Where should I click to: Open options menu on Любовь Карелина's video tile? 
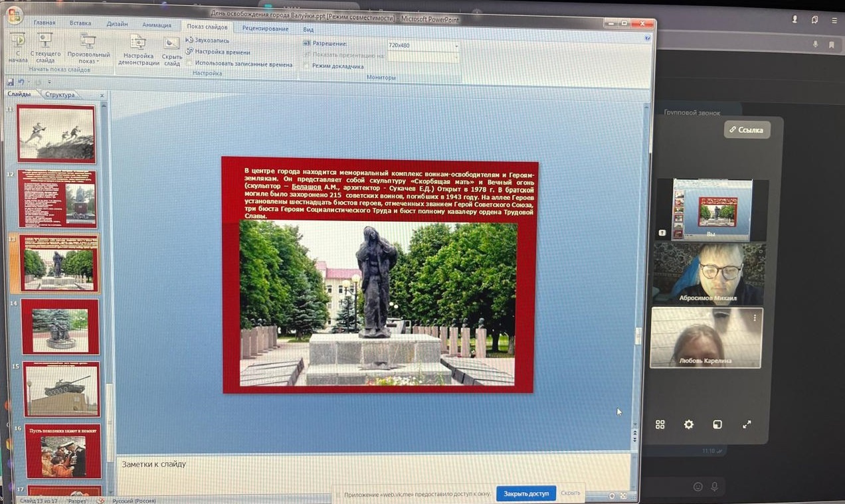click(755, 318)
